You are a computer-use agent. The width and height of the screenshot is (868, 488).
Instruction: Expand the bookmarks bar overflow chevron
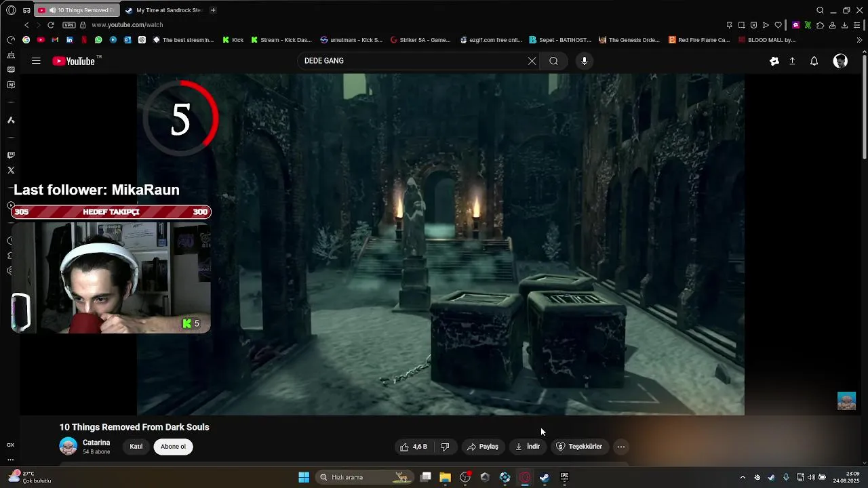tap(860, 40)
